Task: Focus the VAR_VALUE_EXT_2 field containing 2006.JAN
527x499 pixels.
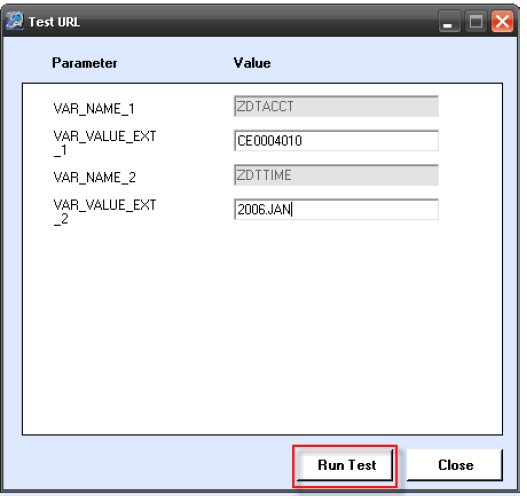Action: point(336,209)
